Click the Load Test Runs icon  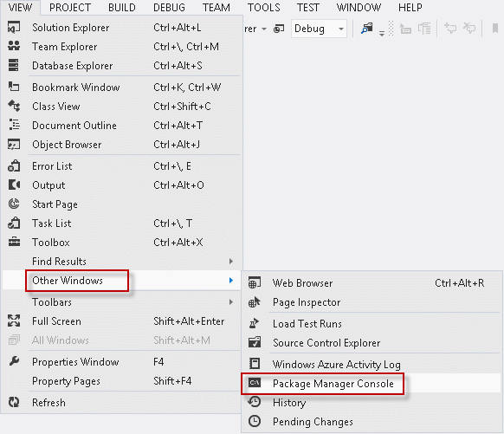tap(254, 323)
